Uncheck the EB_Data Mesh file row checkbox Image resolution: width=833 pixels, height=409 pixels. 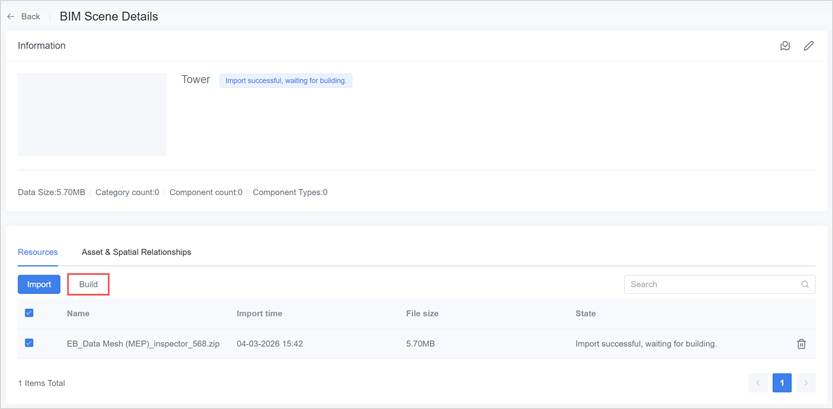29,343
